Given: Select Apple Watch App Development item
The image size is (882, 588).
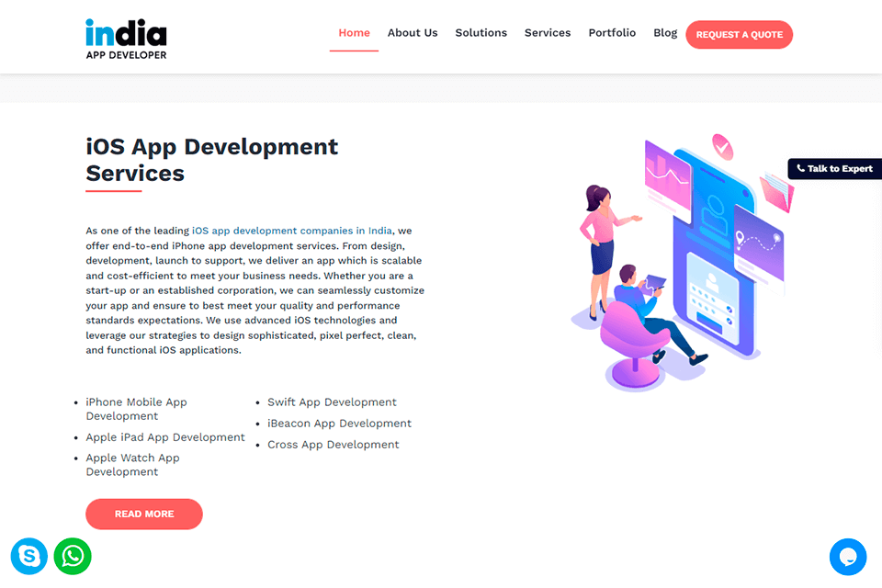Looking at the screenshot, I should point(132,465).
